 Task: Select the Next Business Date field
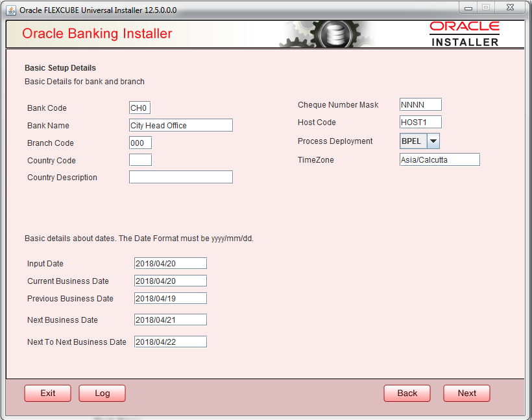click(x=170, y=320)
